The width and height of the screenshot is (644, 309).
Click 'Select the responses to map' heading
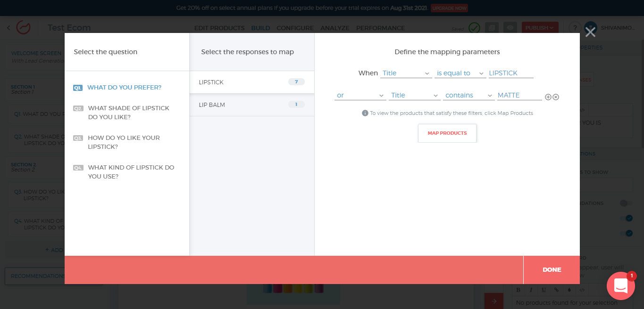(247, 52)
